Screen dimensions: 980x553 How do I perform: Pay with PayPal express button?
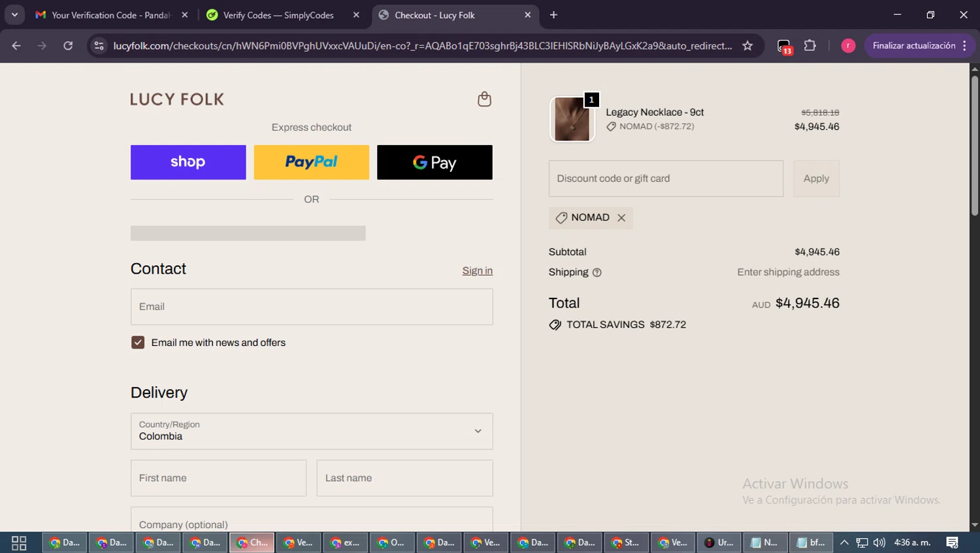(x=311, y=162)
